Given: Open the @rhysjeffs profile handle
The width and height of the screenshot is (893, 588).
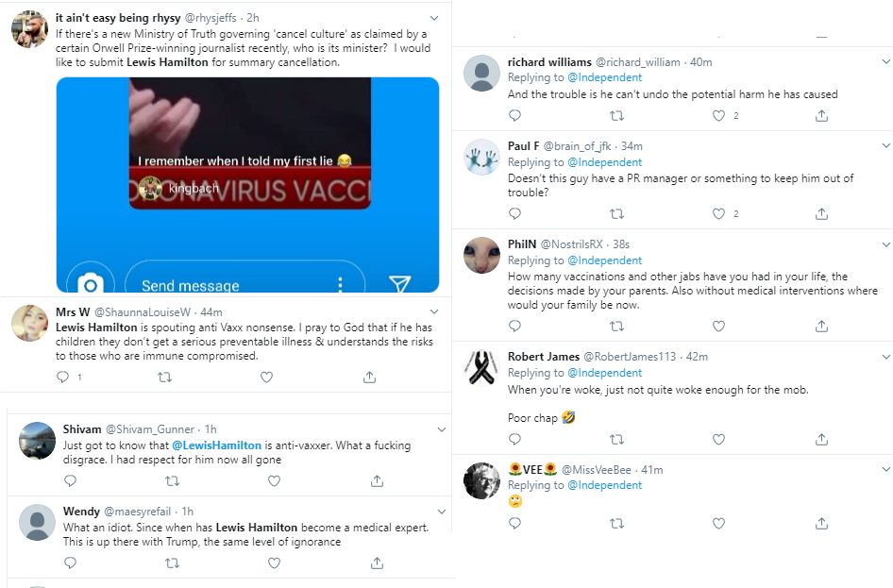Looking at the screenshot, I should (211, 18).
